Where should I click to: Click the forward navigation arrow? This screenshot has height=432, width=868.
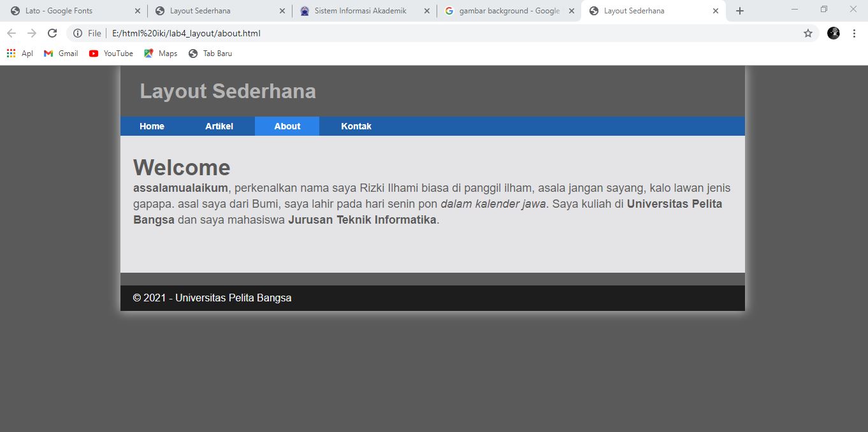(x=32, y=33)
